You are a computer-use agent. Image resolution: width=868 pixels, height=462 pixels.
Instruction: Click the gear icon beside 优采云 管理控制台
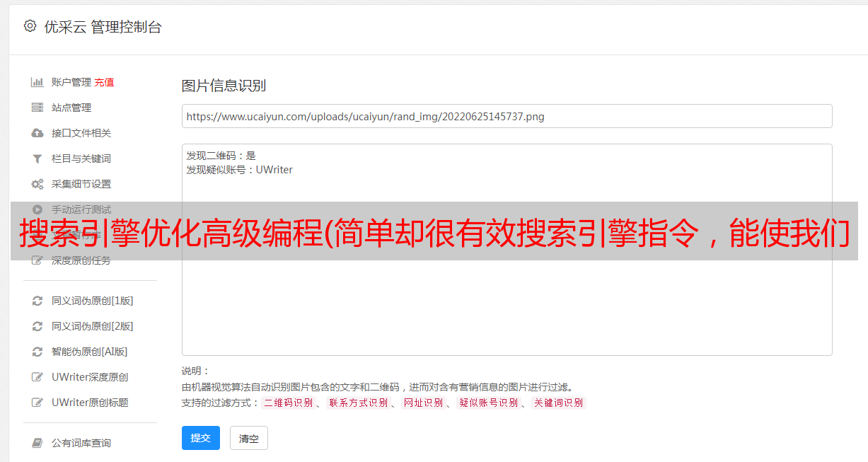point(30,26)
